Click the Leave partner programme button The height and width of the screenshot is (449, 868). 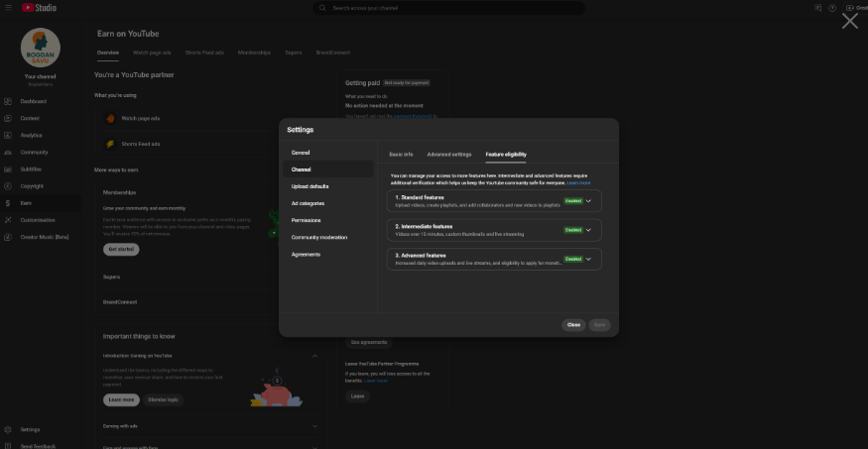357,395
